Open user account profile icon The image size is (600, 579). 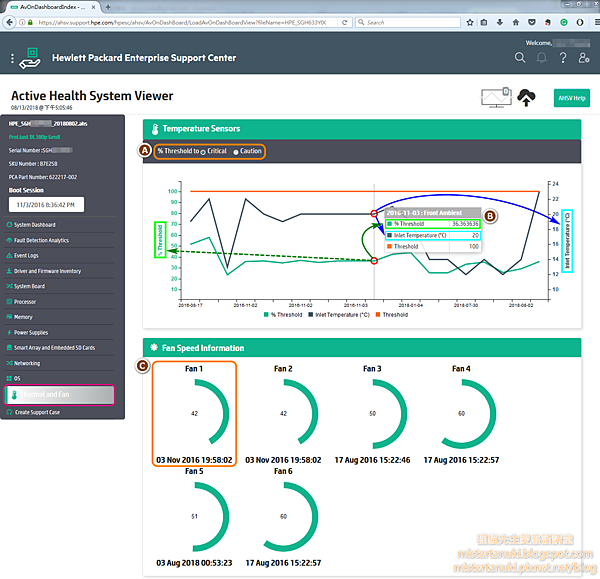point(584,58)
